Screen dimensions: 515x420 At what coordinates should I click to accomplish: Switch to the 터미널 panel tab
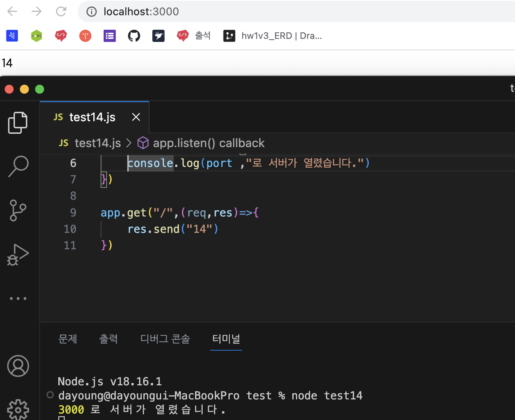pos(226,339)
